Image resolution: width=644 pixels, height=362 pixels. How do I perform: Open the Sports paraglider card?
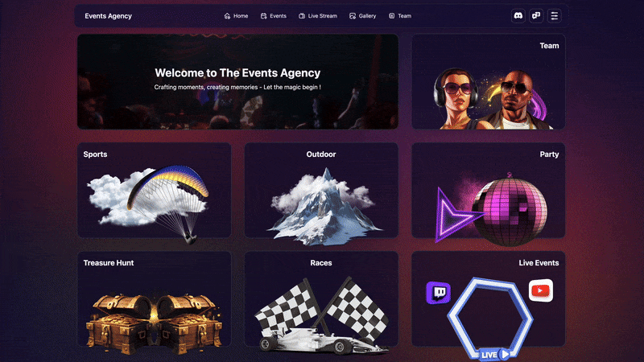point(154,190)
